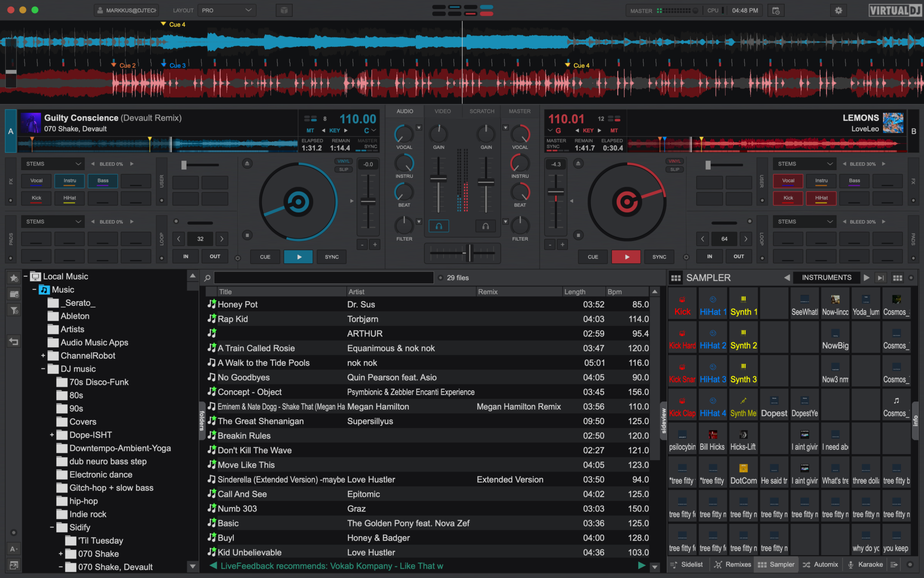This screenshot has height=578, width=924.
Task: Activate the Kick sample in the Sampler
Action: [x=682, y=303]
